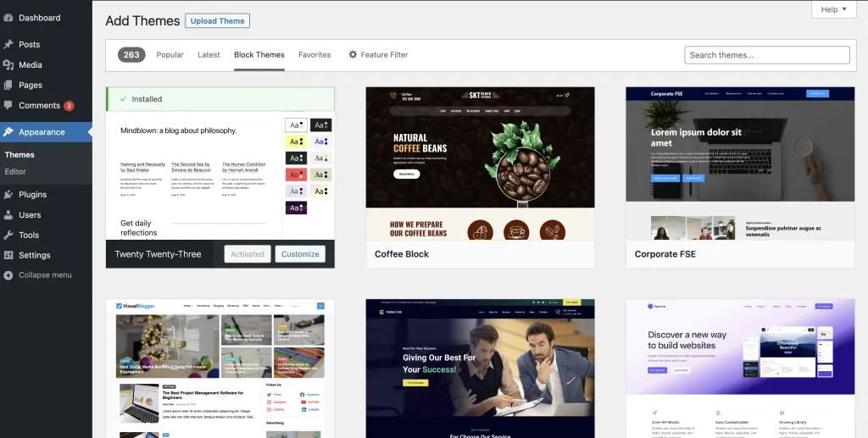Open the Editor submenu link
Screen dimensions: 868x438
[15, 172]
